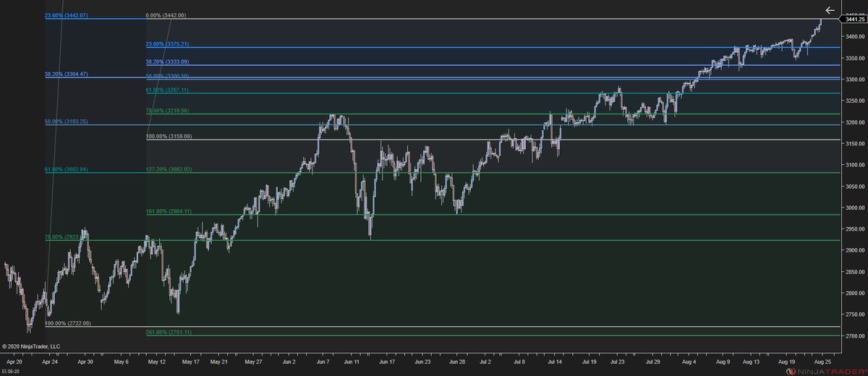
Task: Select the 38.20% (3333.89) Fibonacci level
Action: 169,62
